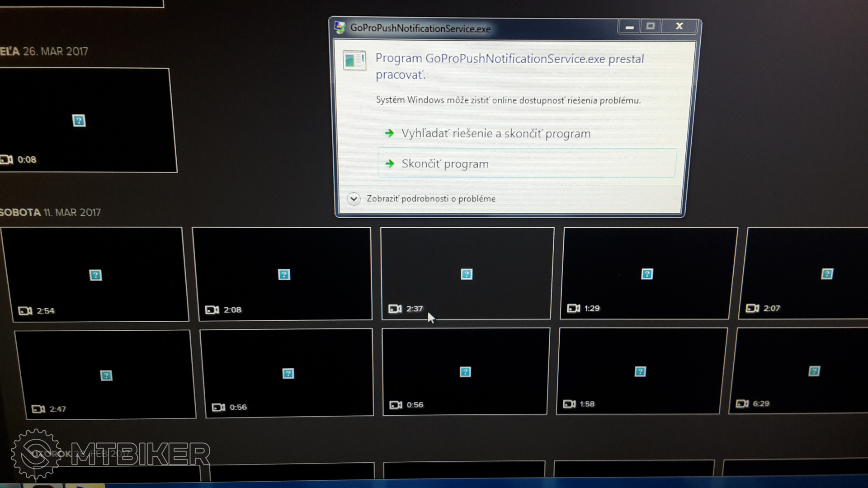Click the dialog title bar application icon
The height and width of the screenshot is (488, 868).
[x=340, y=28]
